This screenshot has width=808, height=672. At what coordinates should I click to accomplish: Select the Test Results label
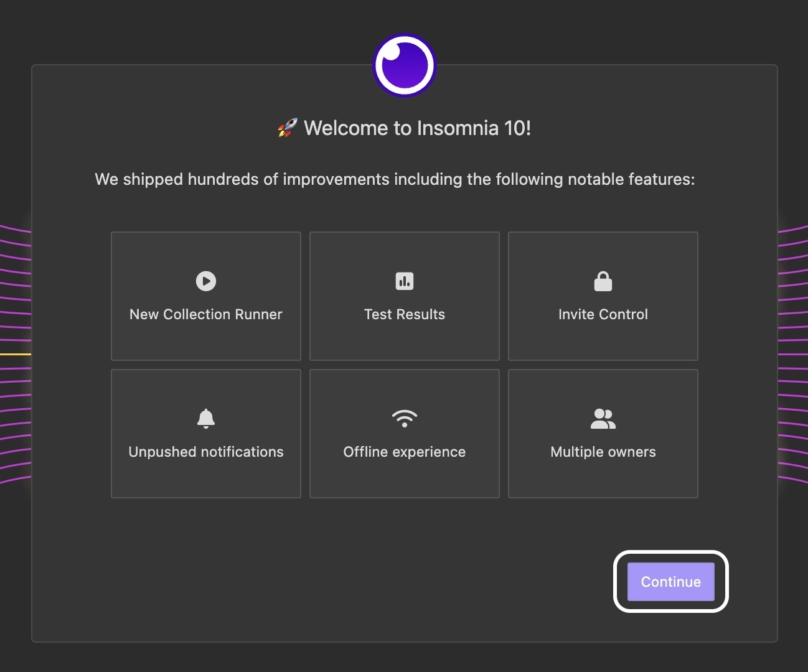point(405,314)
